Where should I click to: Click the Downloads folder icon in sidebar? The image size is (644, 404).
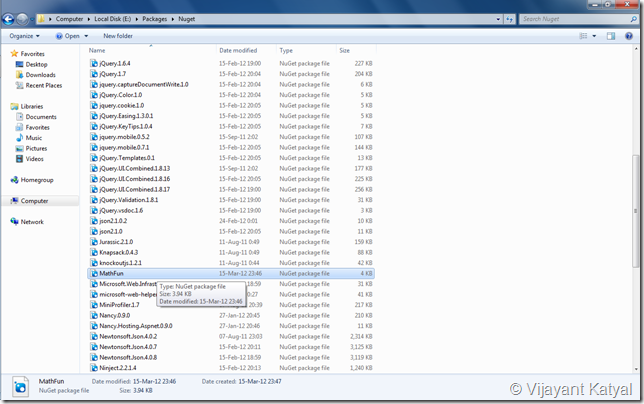(x=19, y=75)
